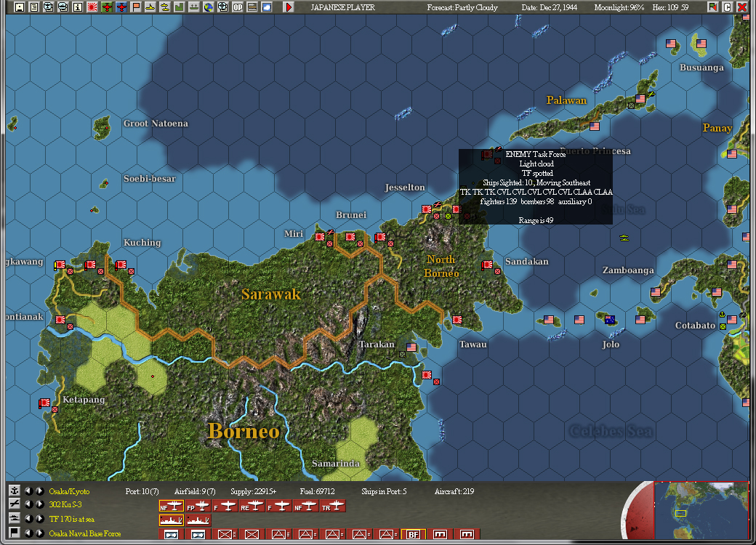Select the Japanese base flag at Ketapang
The width and height of the screenshot is (756, 545).
pos(44,403)
